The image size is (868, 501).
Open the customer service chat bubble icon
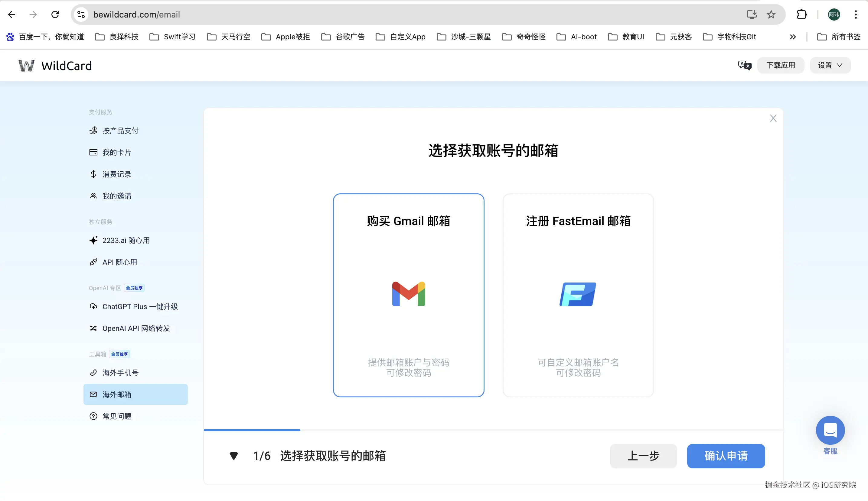point(830,430)
